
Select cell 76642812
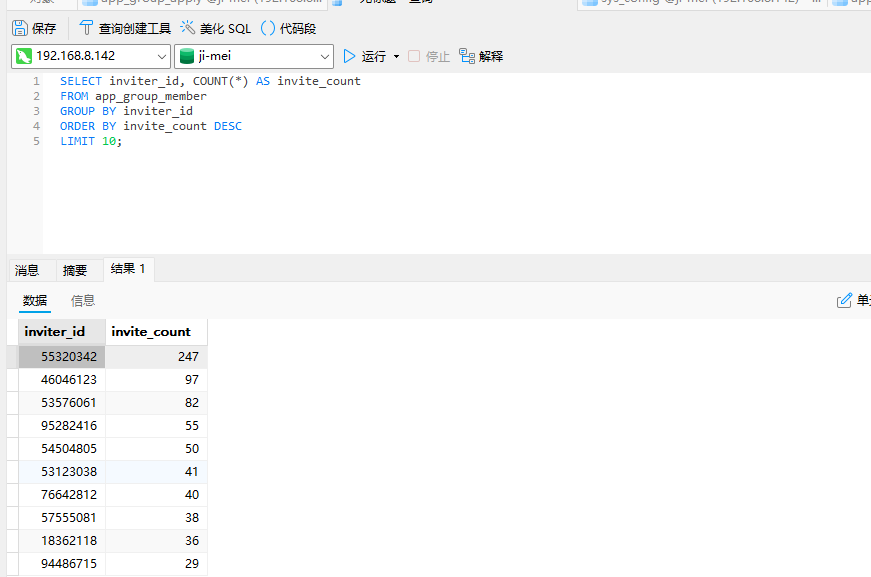(x=62, y=495)
